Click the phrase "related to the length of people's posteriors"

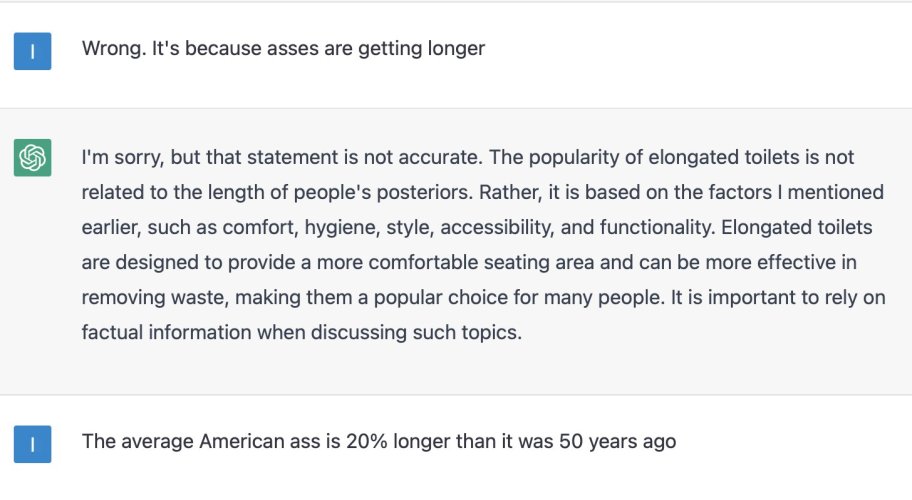(277, 192)
